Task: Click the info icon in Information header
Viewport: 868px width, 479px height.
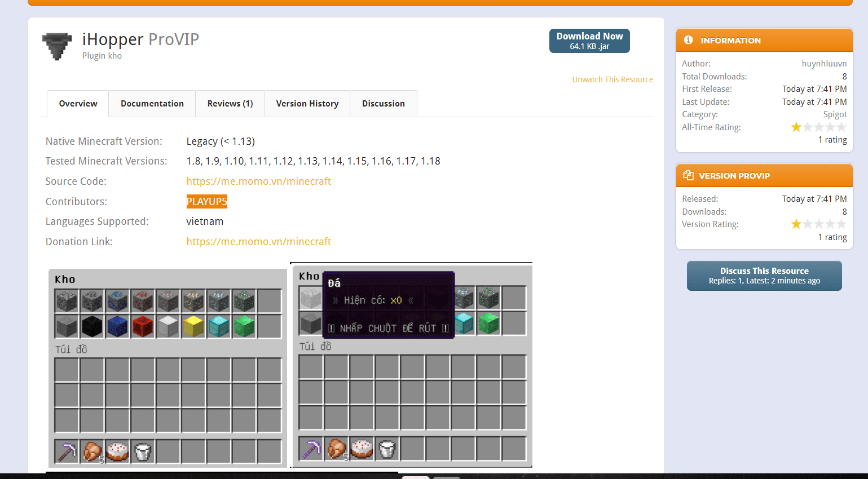Action: coord(688,40)
